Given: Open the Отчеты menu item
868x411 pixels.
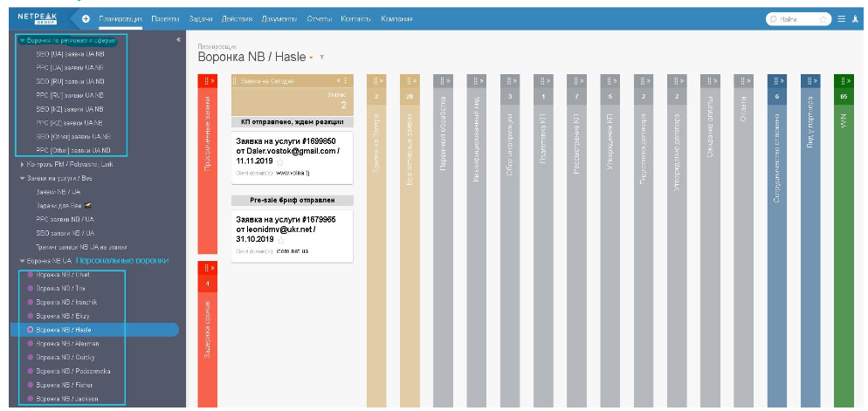Looking at the screenshot, I should (320, 19).
